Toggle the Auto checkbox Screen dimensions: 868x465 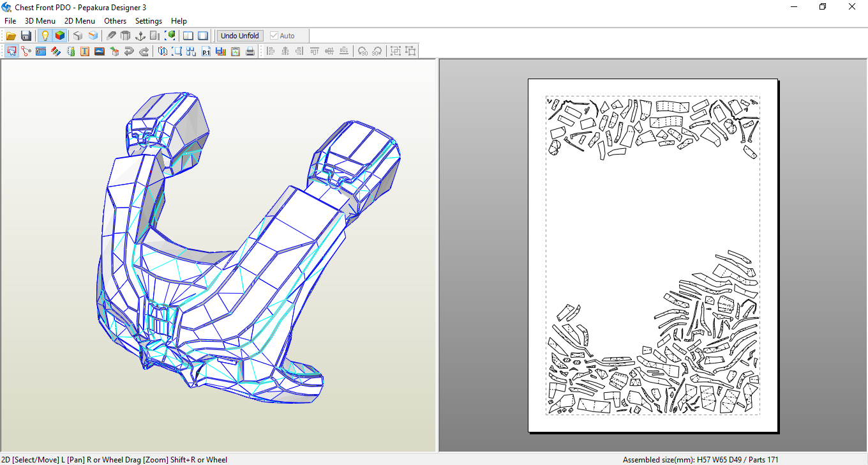pyautogui.click(x=274, y=36)
